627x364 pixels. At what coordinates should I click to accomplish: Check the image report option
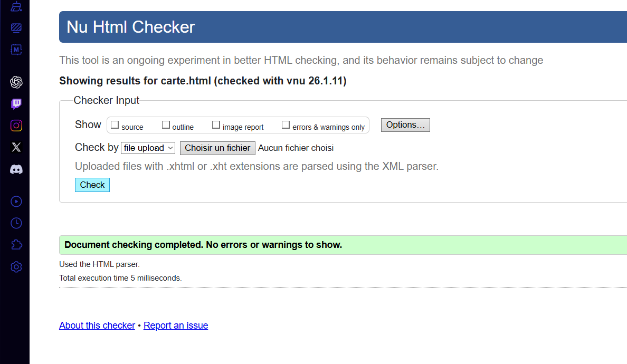coord(216,125)
